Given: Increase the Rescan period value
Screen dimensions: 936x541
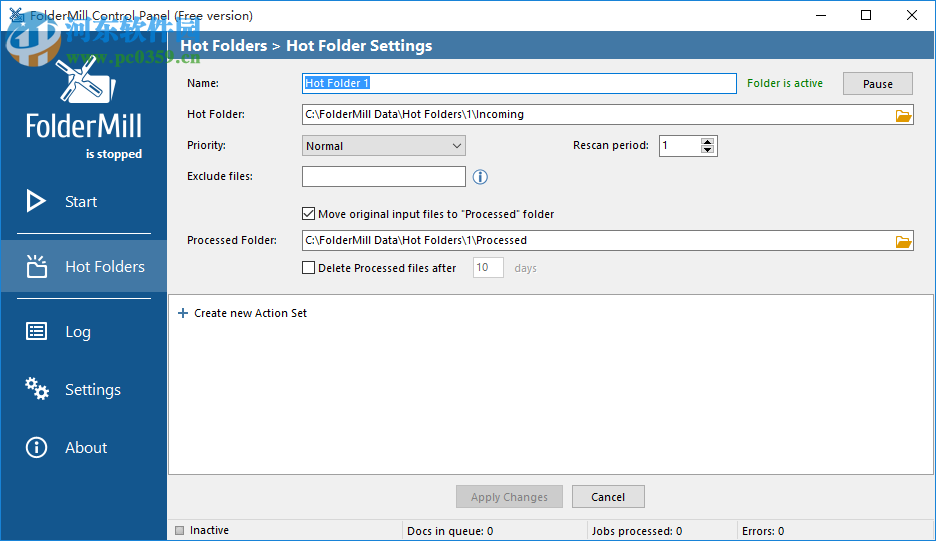Looking at the screenshot, I should click(x=708, y=142).
